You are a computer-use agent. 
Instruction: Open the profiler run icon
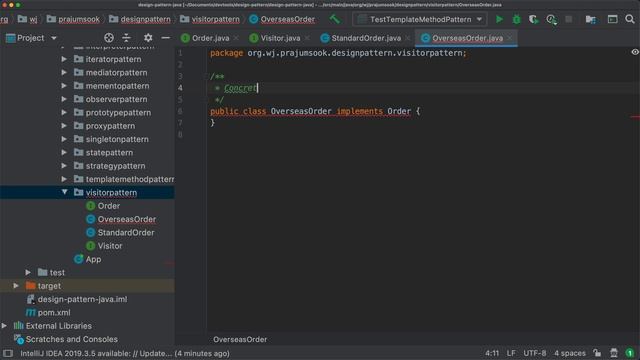click(x=551, y=19)
